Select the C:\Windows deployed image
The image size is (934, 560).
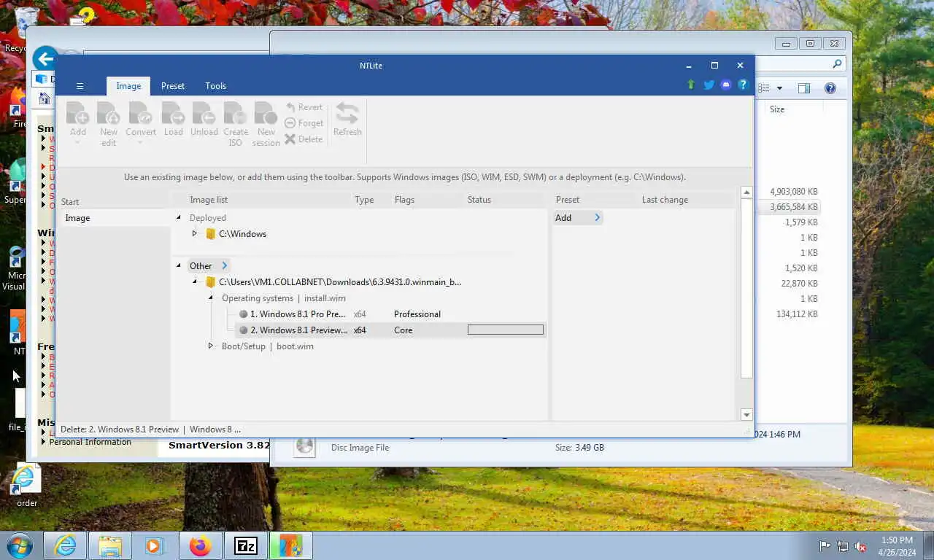(x=236, y=234)
